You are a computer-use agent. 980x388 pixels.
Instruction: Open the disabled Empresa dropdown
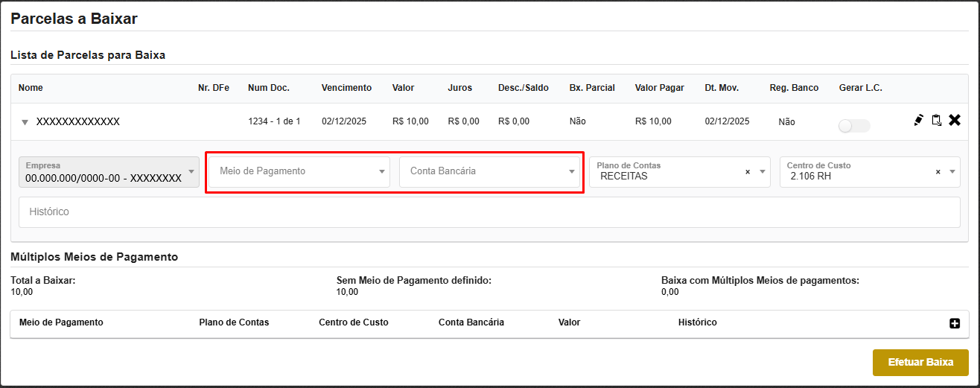(x=109, y=172)
